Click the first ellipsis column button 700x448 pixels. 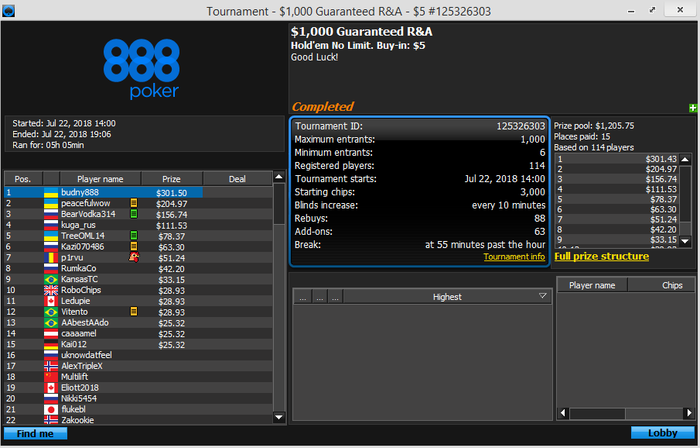click(x=303, y=297)
